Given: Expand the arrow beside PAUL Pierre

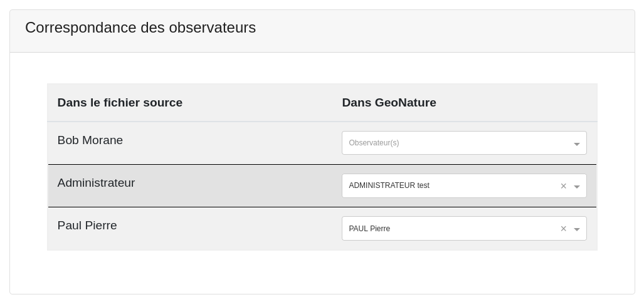Looking at the screenshot, I should (576, 229).
